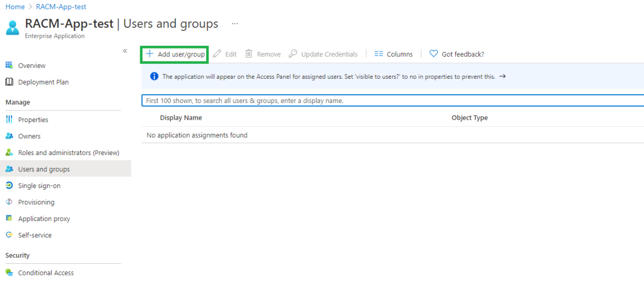The height and width of the screenshot is (283, 644).
Task: Click the Columns list icon
Action: click(378, 54)
